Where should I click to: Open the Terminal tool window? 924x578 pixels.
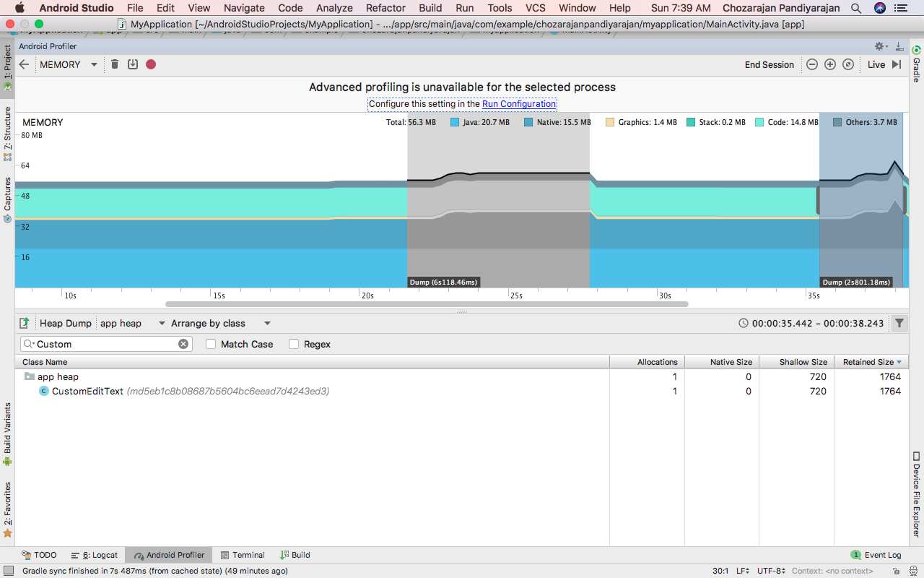(x=243, y=555)
